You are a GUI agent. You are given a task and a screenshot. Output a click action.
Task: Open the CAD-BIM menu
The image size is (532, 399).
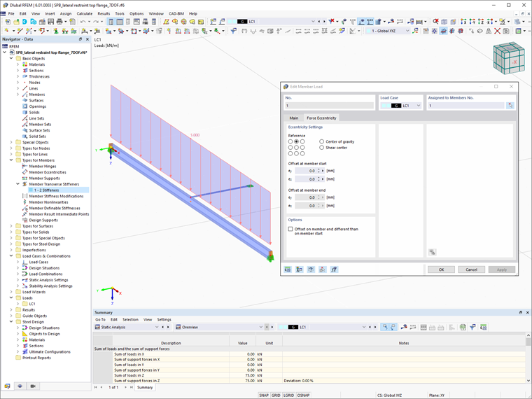click(x=176, y=13)
